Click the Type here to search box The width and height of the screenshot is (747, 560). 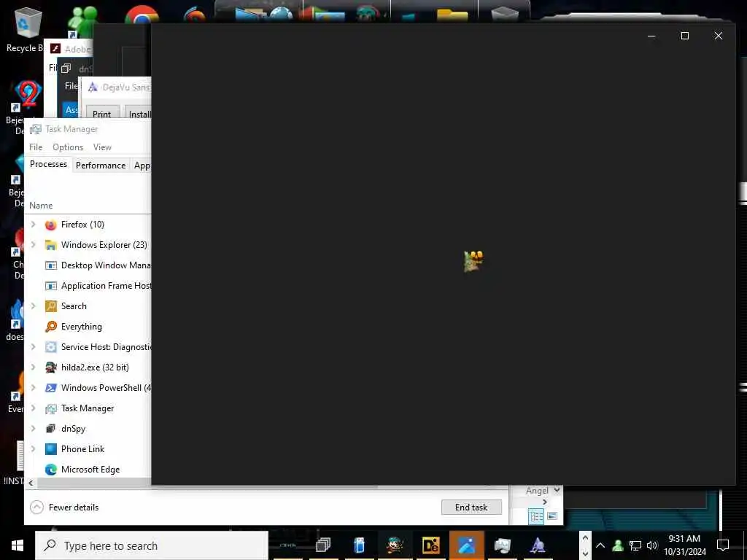152,545
